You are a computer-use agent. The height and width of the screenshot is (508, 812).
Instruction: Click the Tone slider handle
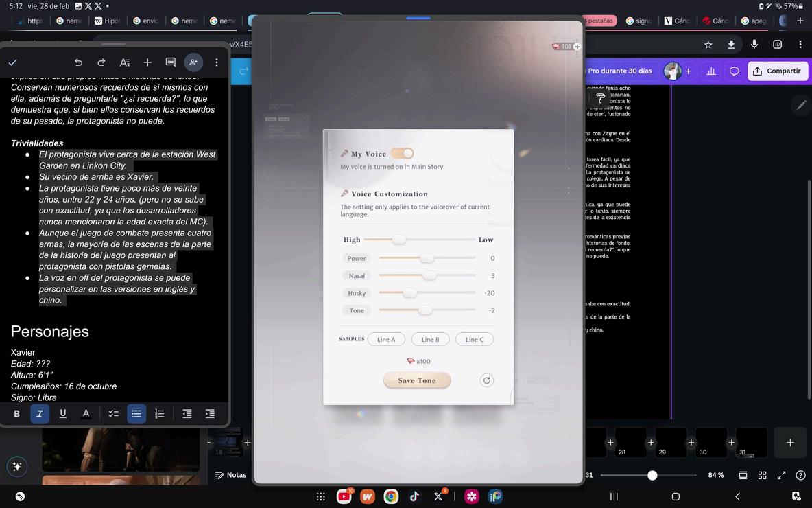coord(425,310)
